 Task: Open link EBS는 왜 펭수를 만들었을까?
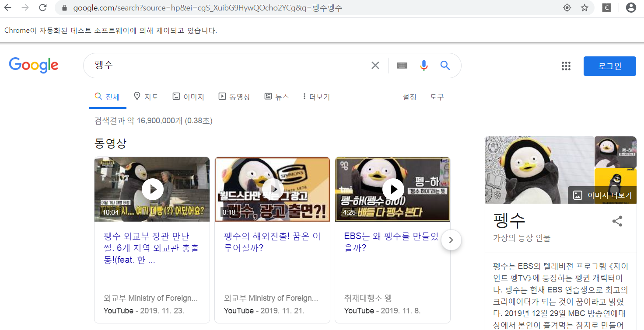coord(392,243)
